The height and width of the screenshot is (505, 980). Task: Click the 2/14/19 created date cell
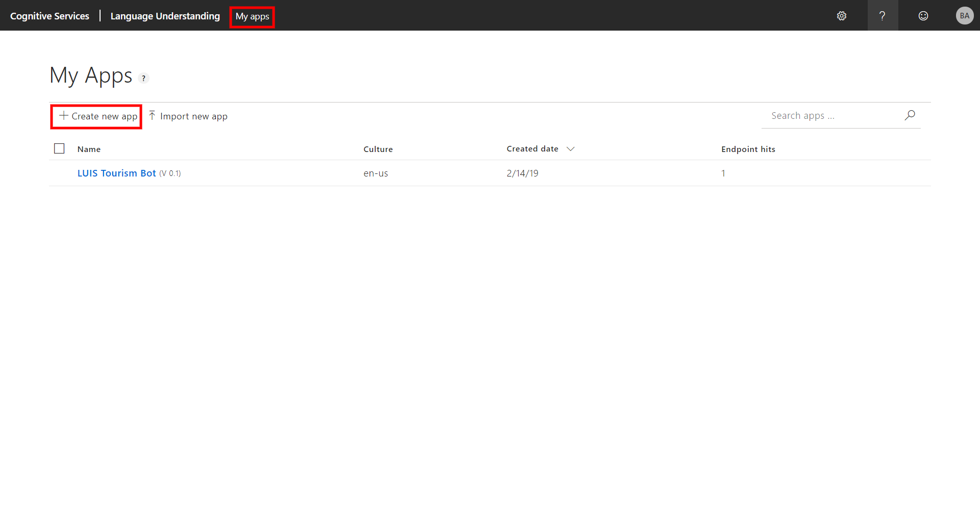click(x=522, y=173)
